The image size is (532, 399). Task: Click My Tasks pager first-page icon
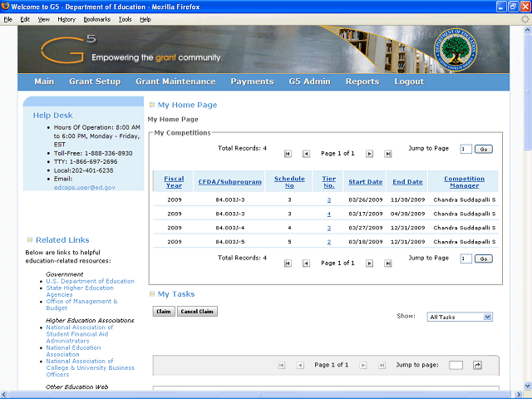pyautogui.click(x=281, y=365)
